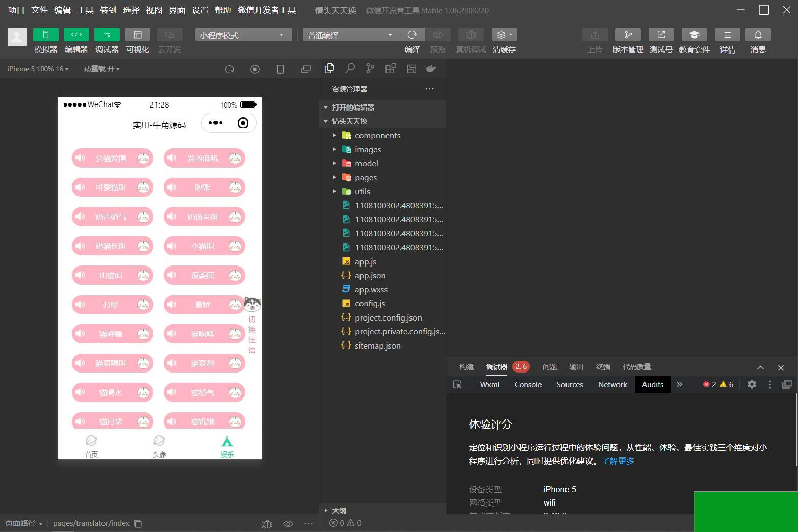Click the simulator stop/record icon
The width and height of the screenshot is (798, 532).
(x=255, y=69)
